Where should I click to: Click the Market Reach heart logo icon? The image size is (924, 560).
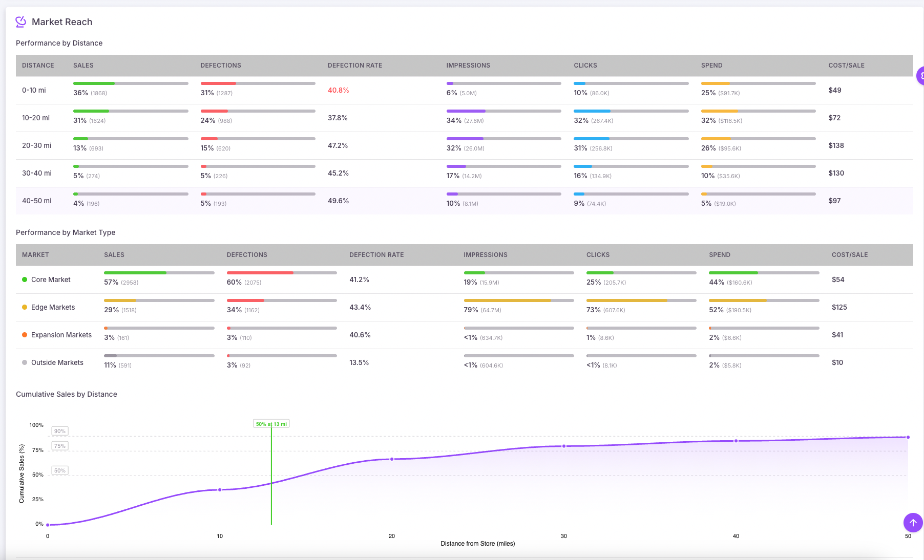pyautogui.click(x=20, y=21)
